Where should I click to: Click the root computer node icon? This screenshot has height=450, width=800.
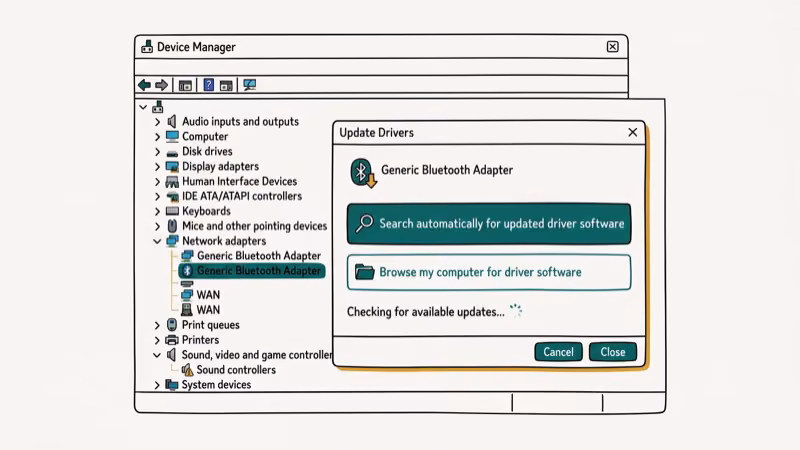pos(158,107)
